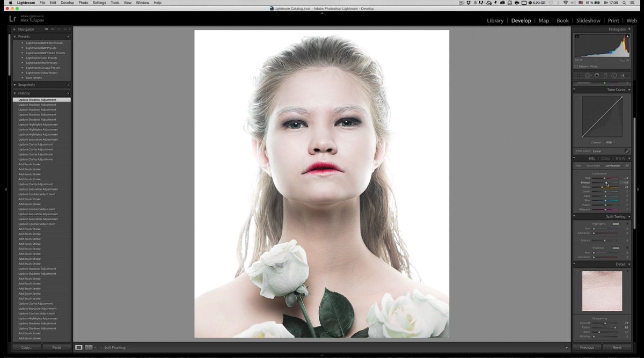Click the Paste button
This screenshot has height=358, width=644.
[56, 347]
